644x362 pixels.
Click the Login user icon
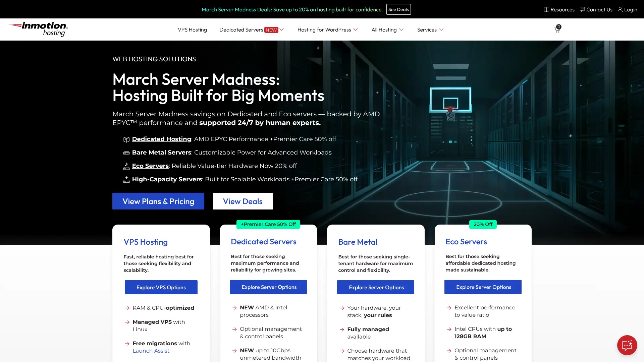620,9
